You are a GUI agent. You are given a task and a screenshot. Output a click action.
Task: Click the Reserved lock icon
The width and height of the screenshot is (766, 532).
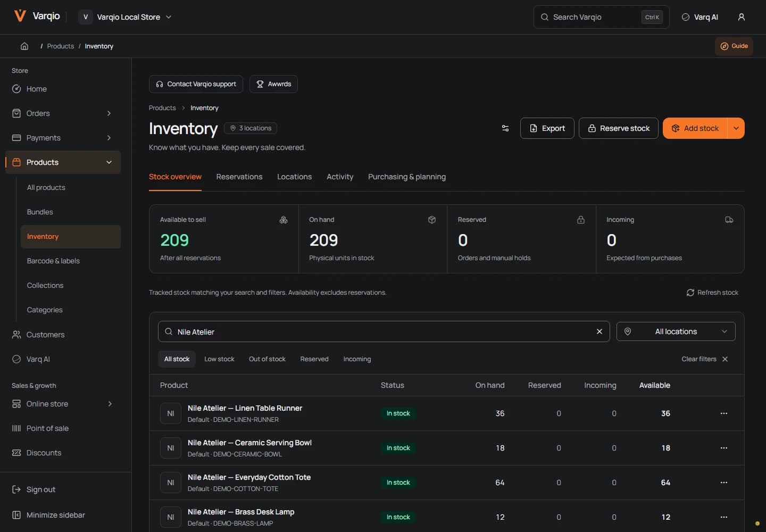581,220
